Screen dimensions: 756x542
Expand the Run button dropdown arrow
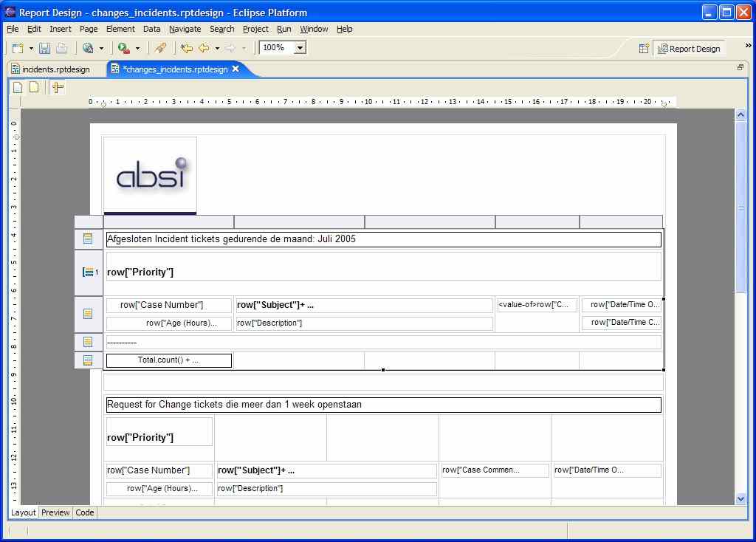pos(137,49)
